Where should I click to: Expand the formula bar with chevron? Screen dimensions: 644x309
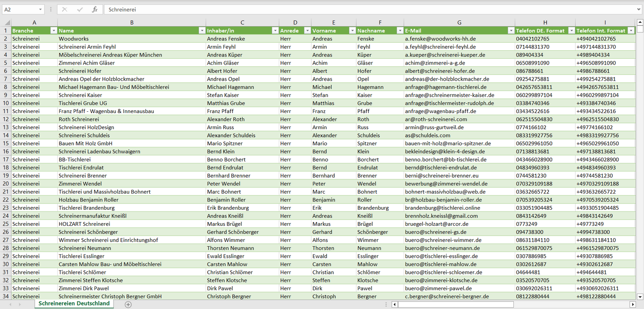(x=639, y=9)
